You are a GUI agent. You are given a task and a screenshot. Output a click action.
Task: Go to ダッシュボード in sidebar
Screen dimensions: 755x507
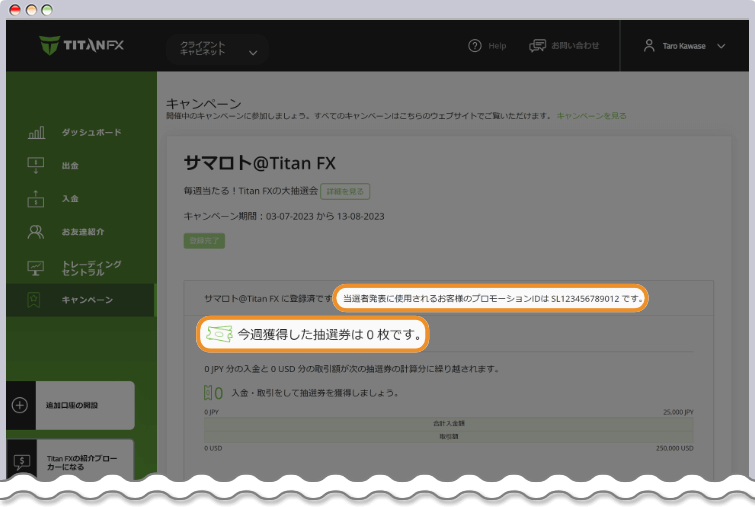point(91,132)
